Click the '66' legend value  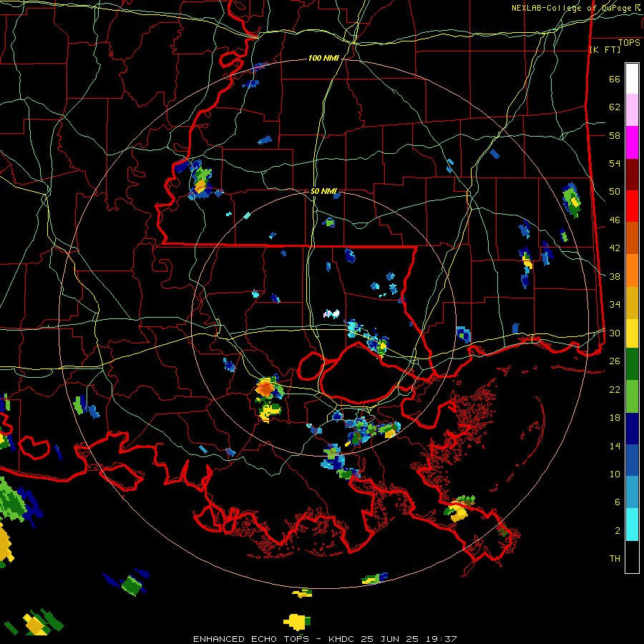[x=615, y=79]
